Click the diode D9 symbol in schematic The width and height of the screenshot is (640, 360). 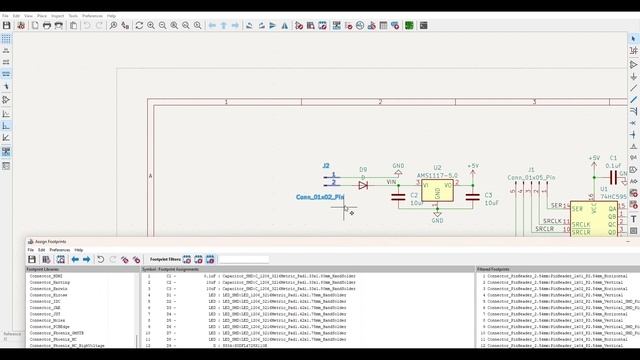pos(363,185)
